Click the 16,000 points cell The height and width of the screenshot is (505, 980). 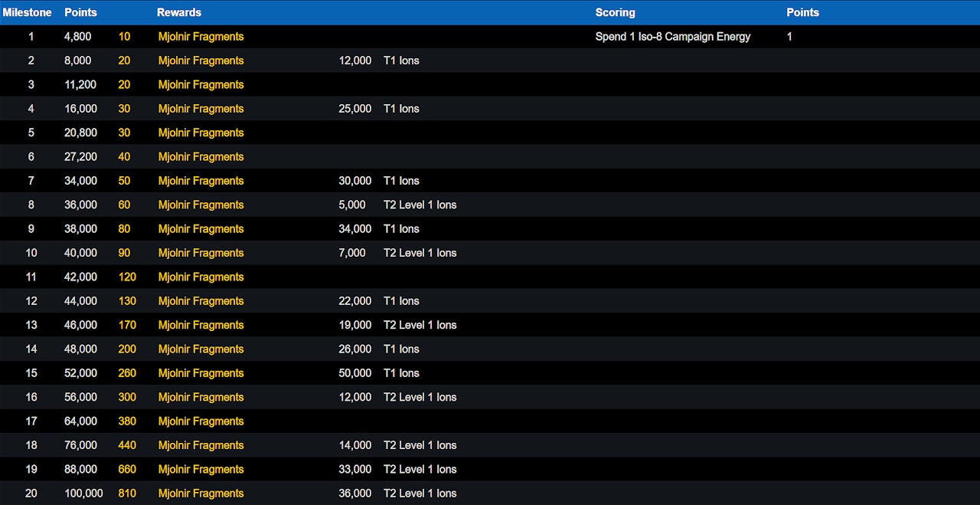(x=80, y=109)
